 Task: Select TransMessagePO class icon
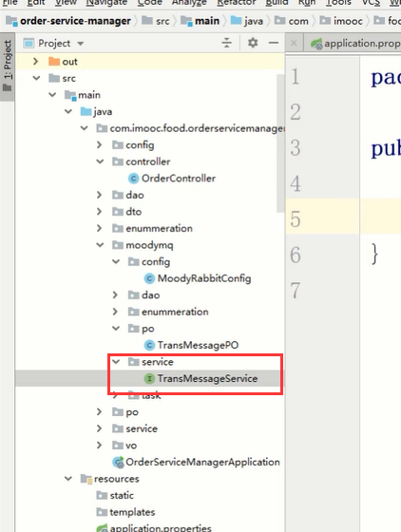[x=149, y=345]
